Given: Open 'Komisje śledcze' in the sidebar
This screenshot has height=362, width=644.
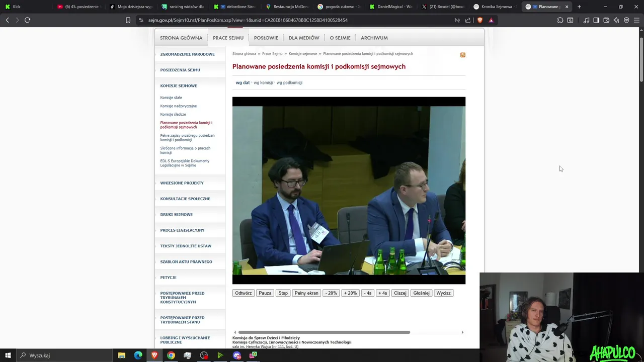Looking at the screenshot, I should click(173, 114).
